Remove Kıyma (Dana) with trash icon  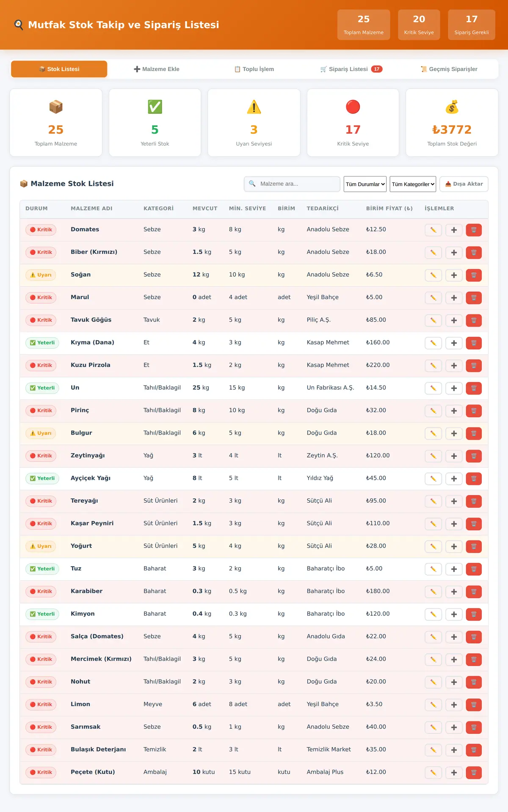(x=474, y=343)
